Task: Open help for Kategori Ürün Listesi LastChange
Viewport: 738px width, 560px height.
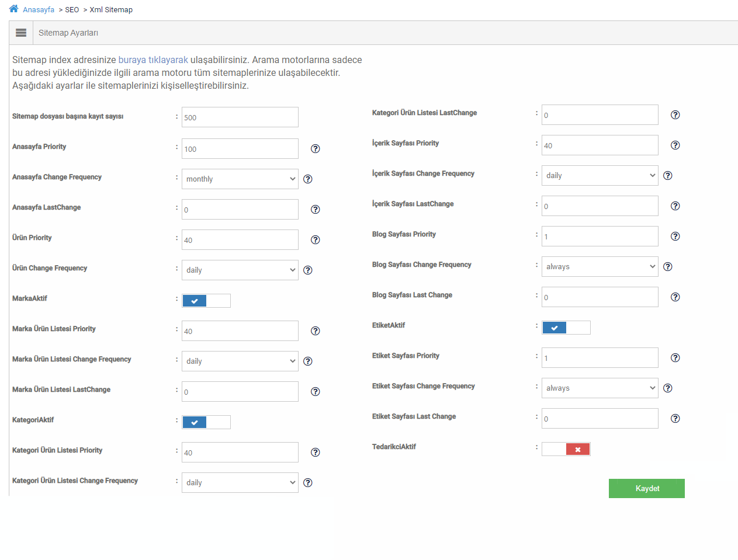Action: pyautogui.click(x=675, y=114)
